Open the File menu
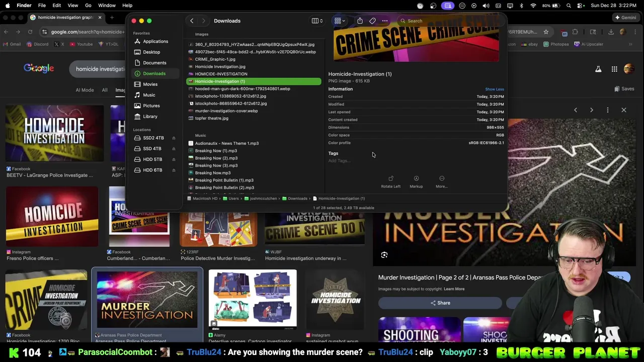644x362 pixels. click(42, 6)
